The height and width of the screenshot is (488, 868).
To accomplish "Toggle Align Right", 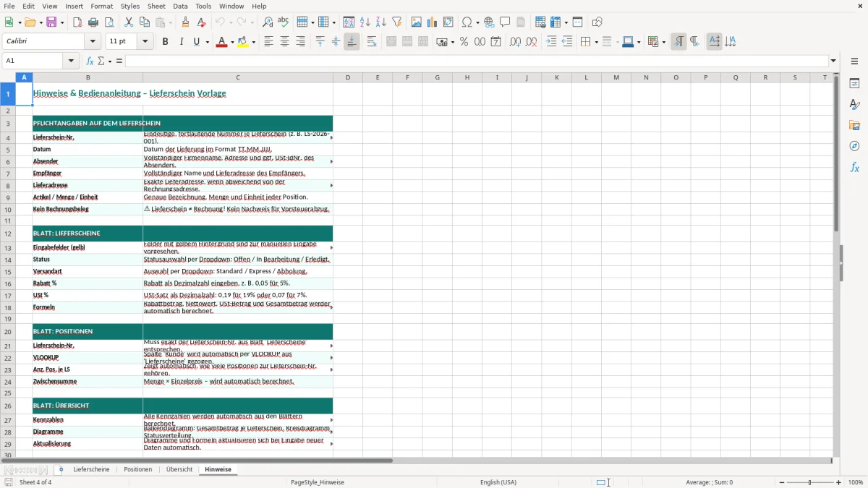I will [x=300, y=42].
